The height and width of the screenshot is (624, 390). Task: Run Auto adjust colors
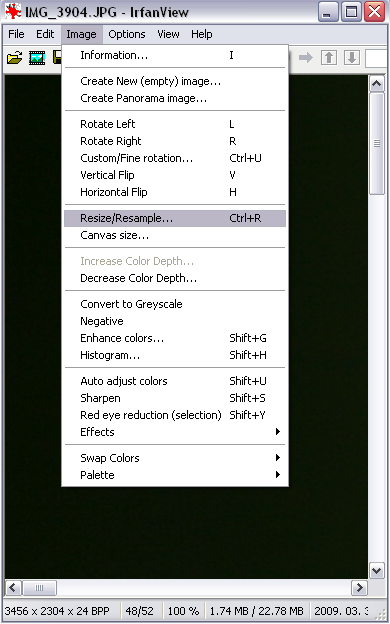click(x=175, y=381)
